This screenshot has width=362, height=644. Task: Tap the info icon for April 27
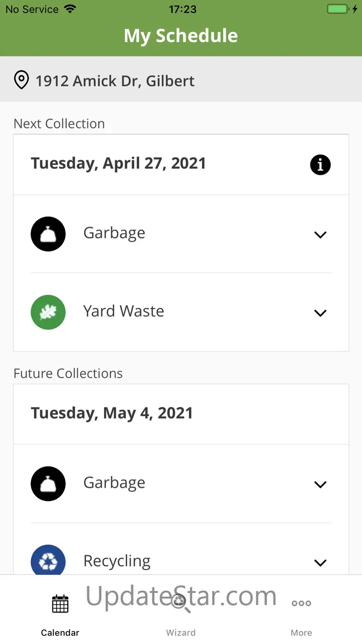320,165
